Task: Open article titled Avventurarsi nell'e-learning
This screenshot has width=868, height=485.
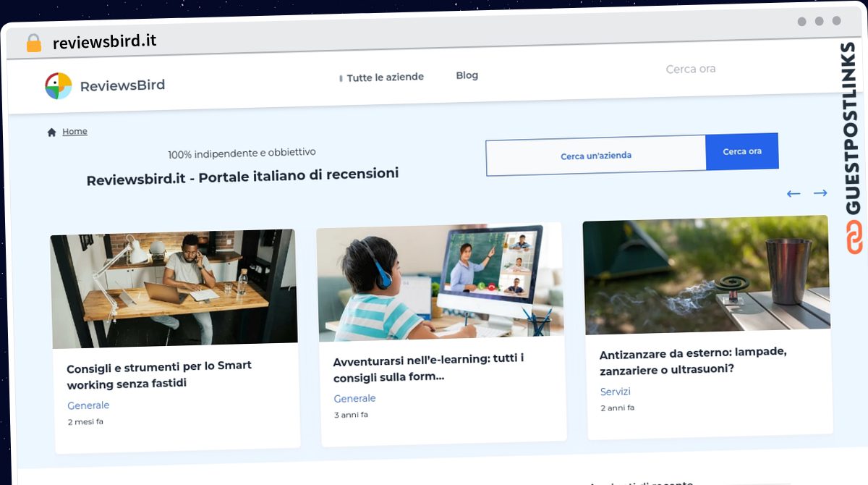Action: tap(428, 368)
